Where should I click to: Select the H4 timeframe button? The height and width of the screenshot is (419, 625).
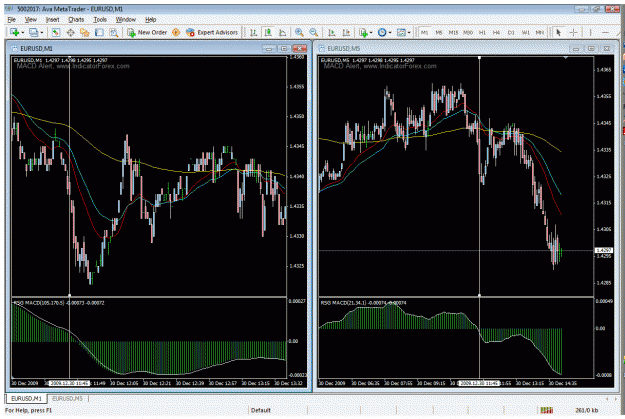[x=496, y=32]
